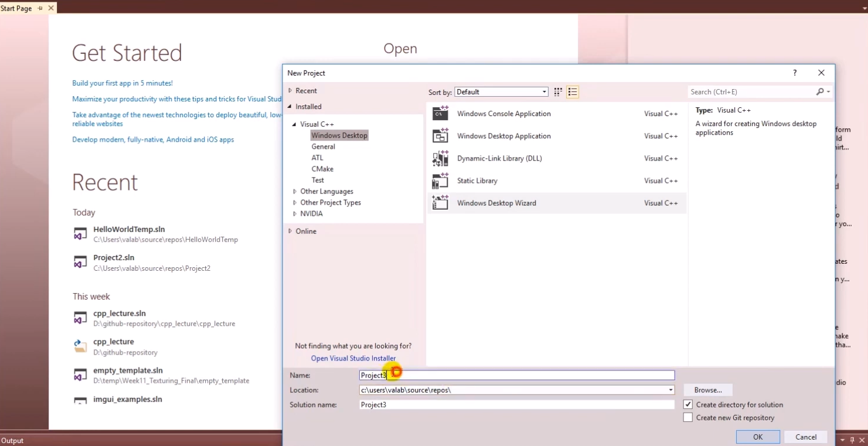Pin the Start Page tab
Image resolution: width=868 pixels, height=446 pixels.
point(40,8)
